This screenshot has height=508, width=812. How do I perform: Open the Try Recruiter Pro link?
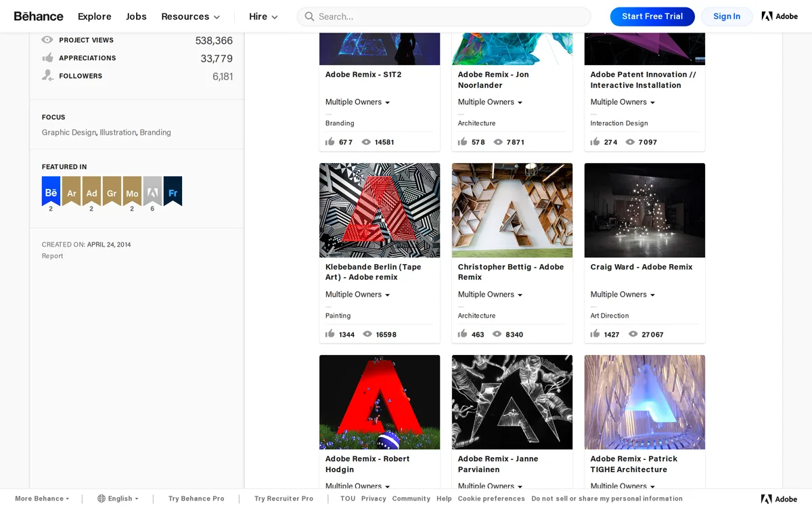pos(284,499)
